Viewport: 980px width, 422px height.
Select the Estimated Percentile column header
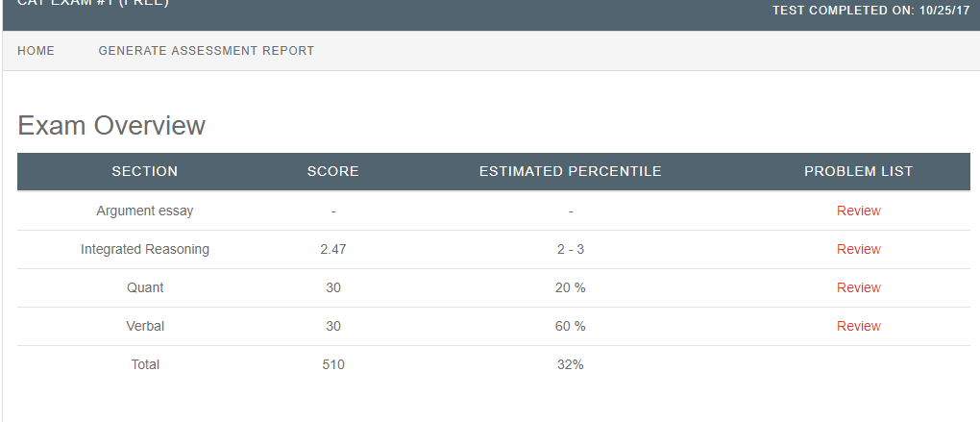(x=570, y=172)
